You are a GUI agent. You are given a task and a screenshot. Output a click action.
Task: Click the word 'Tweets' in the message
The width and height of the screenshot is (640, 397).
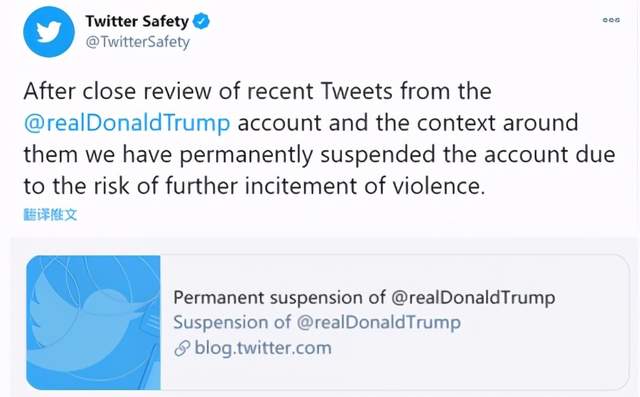tap(356, 91)
